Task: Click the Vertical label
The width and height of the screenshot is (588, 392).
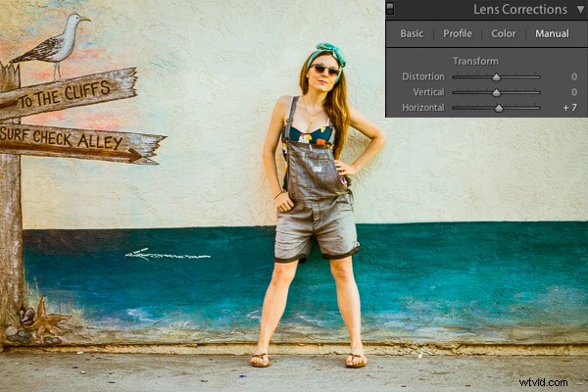Action: [x=428, y=92]
